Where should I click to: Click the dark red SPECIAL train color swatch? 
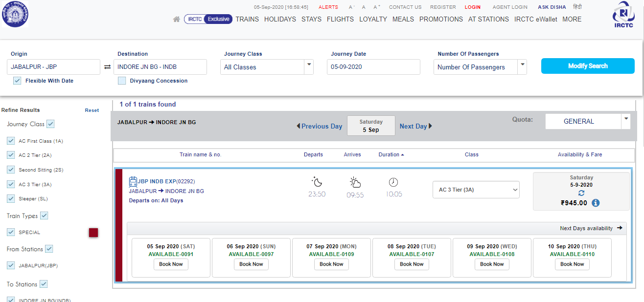tap(93, 233)
